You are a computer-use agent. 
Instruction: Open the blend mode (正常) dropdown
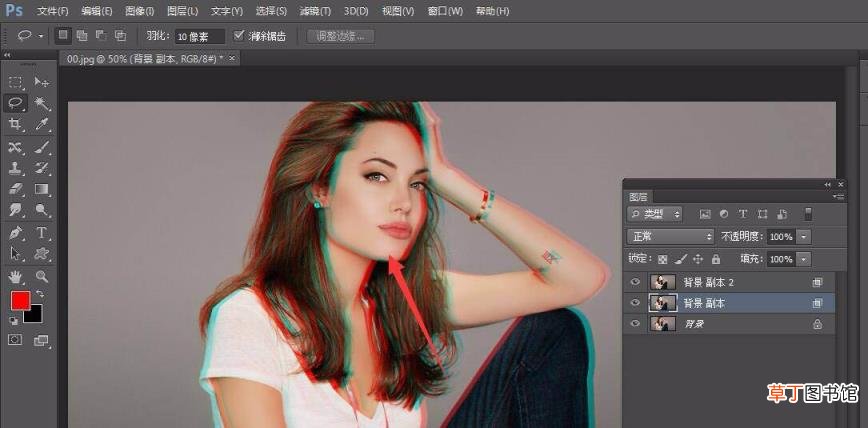671,237
